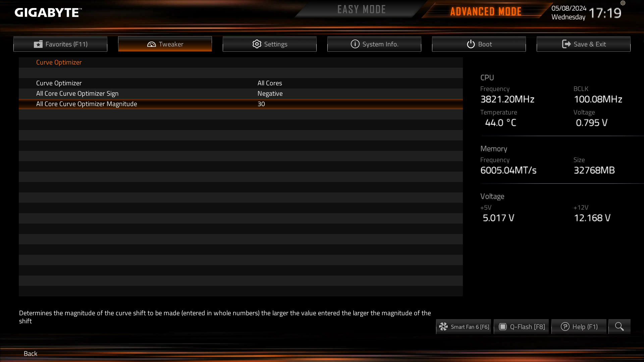Click the Save & Exit arrow icon

click(x=567, y=44)
